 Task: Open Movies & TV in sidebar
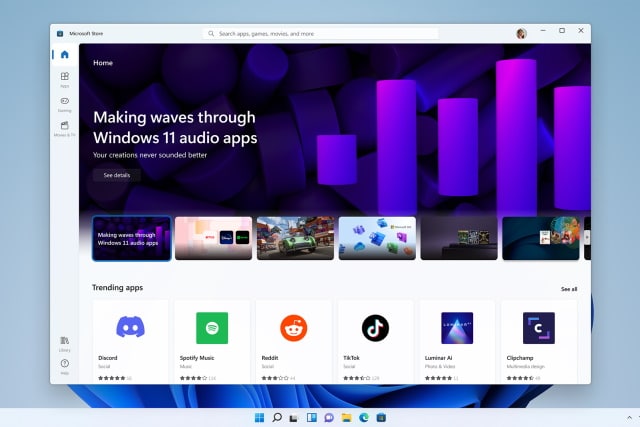(64, 128)
